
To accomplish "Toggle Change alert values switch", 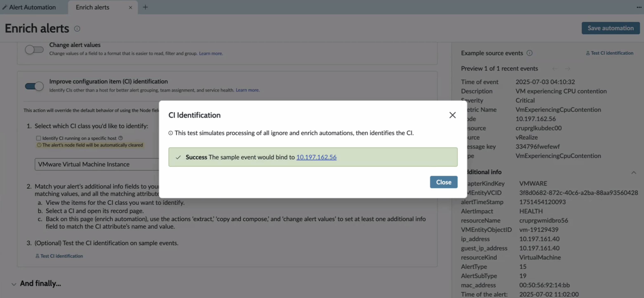I will (x=34, y=49).
